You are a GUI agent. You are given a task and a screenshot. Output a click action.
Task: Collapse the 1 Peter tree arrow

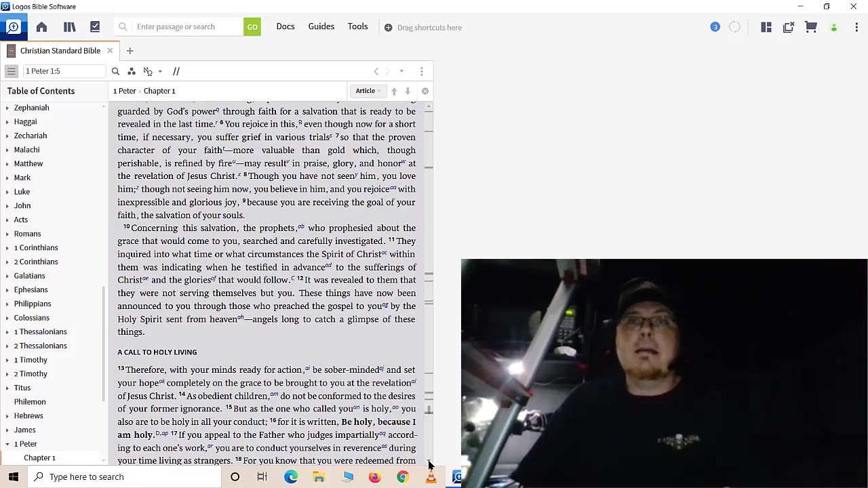tap(7, 444)
